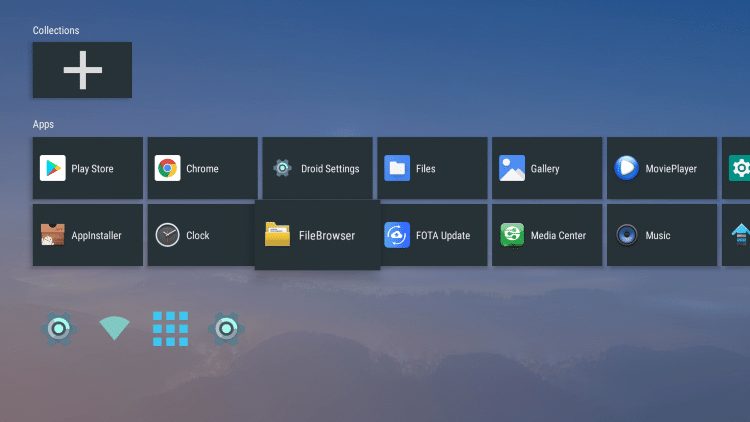Open the Music app tile
The width and height of the screenshot is (750, 422).
pos(662,235)
